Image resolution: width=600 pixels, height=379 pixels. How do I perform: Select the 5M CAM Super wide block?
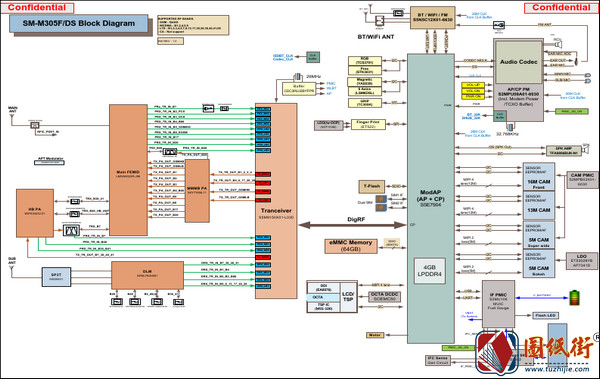coord(539,235)
